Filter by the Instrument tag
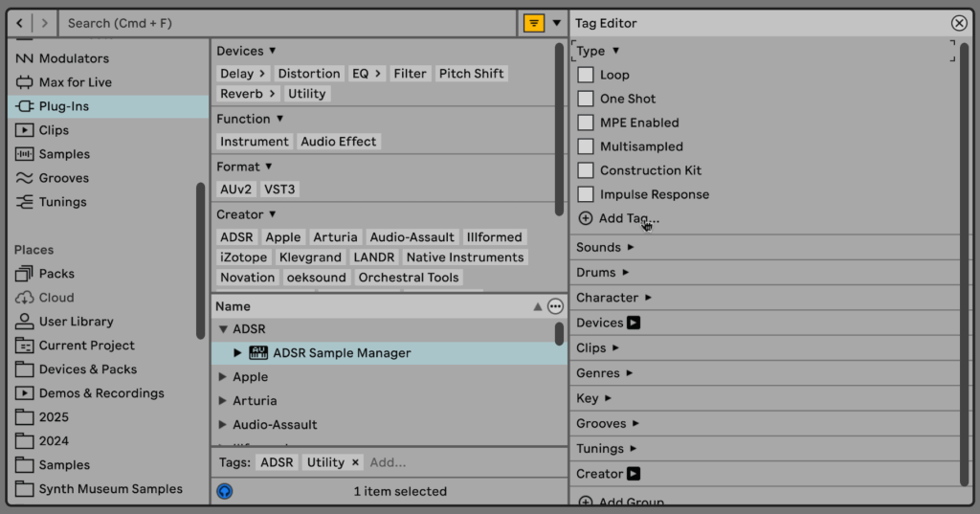This screenshot has width=980, height=514. click(x=255, y=142)
